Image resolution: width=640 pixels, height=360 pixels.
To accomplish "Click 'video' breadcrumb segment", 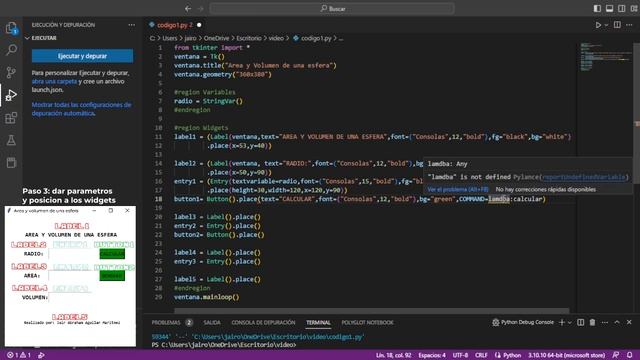I will point(276,38).
